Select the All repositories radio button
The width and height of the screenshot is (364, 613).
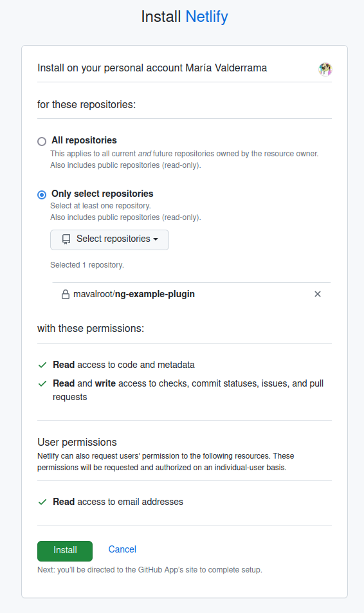click(42, 141)
